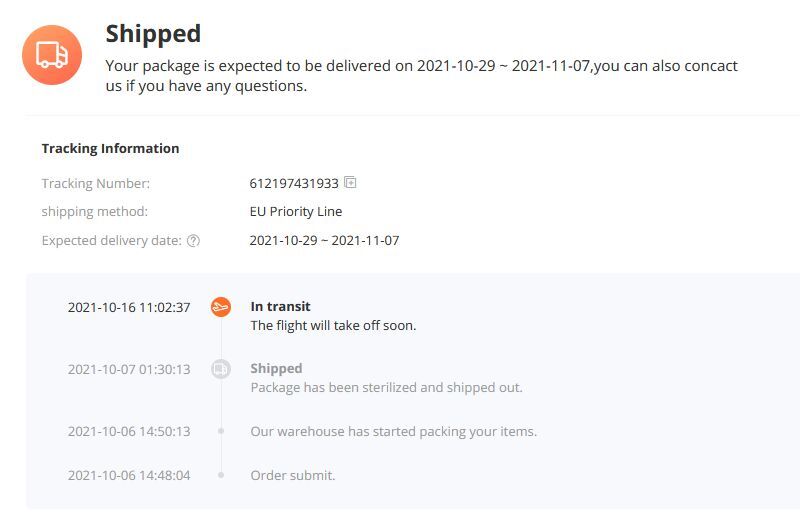This screenshot has width=800, height=518.
Task: Click the orange delivery truck icon
Action: (52, 55)
